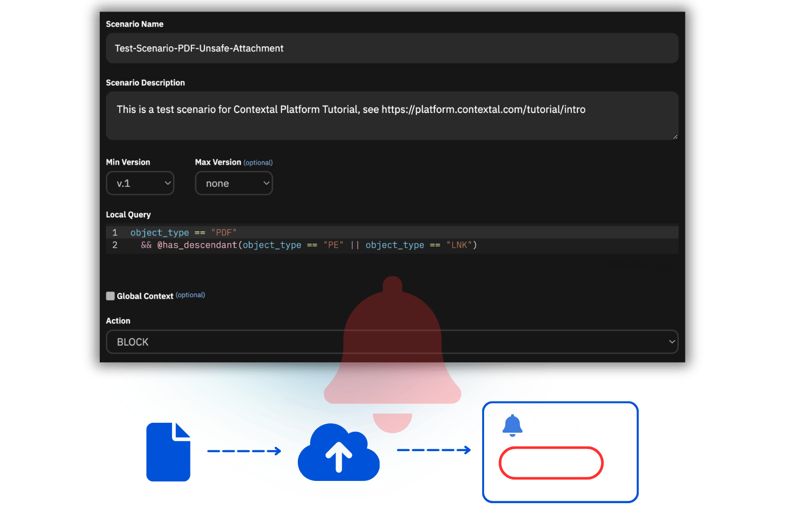The width and height of the screenshot is (798, 532).
Task: Open the Action dropdown showing BLOCK
Action: (392, 342)
